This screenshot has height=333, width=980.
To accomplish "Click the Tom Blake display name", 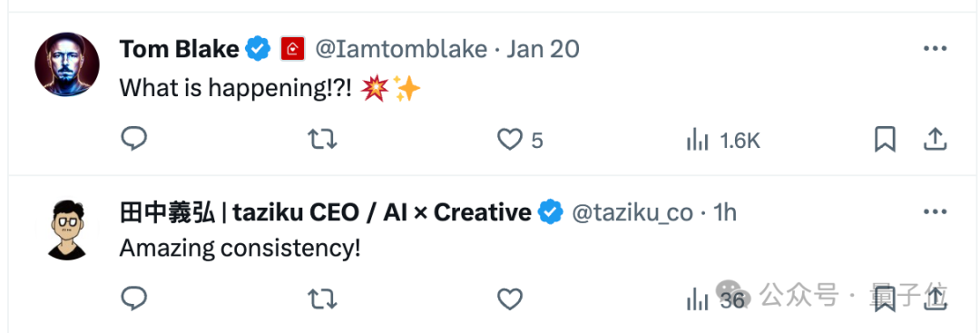I will (179, 49).
